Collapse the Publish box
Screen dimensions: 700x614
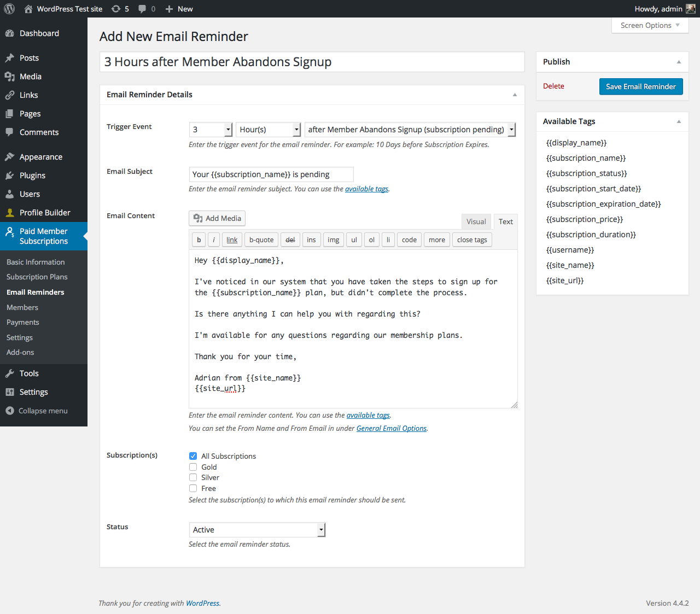click(x=679, y=62)
